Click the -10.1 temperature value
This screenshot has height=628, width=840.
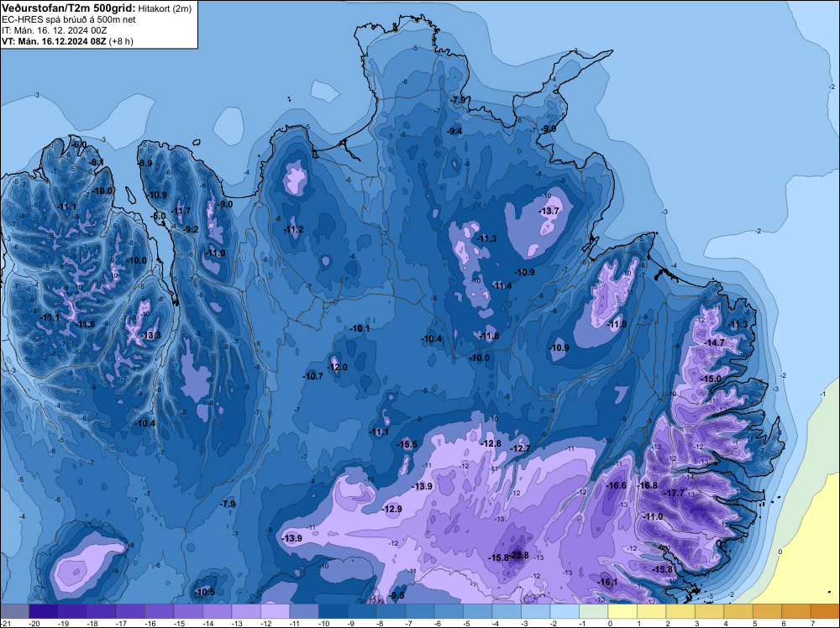coord(360,328)
